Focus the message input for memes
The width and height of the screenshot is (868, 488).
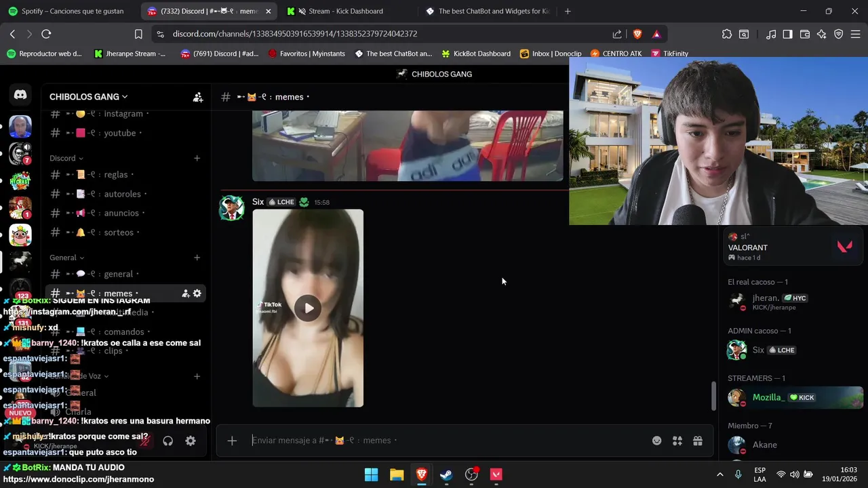tap(448, 441)
